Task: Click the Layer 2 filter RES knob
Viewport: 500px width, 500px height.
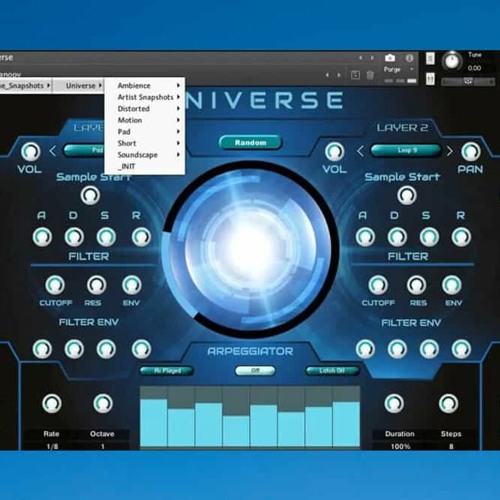Action: tap(416, 285)
